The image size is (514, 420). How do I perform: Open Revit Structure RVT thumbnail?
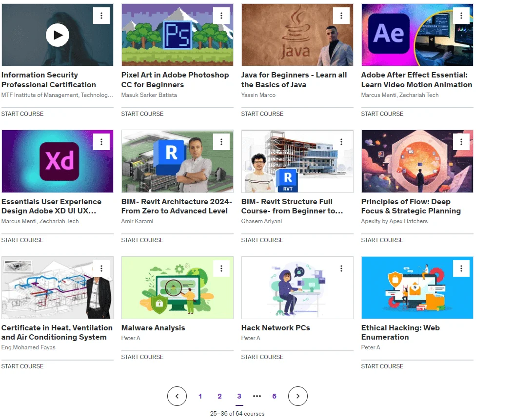[x=297, y=161]
